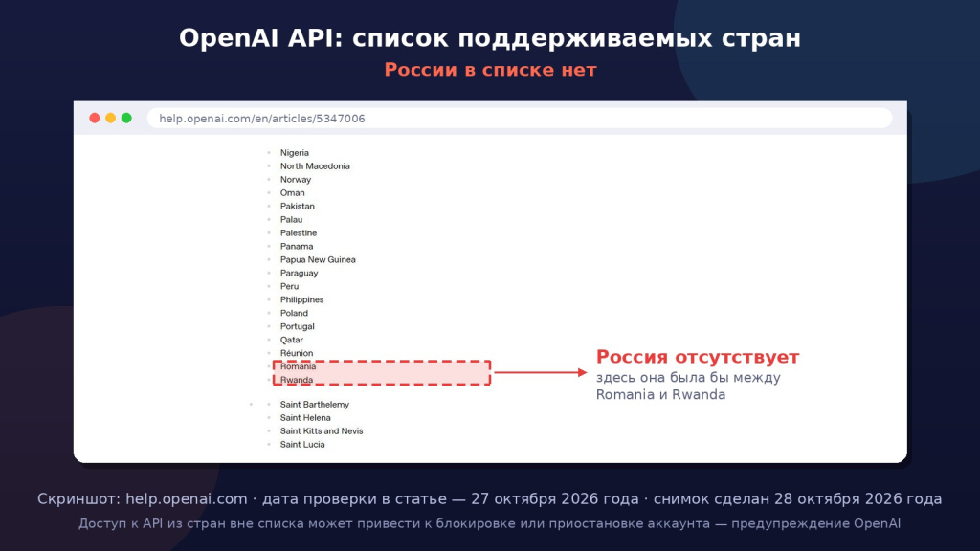Click the subtitle 'России в списке нет'
Viewport: 980px width, 551px height.
pos(491,69)
